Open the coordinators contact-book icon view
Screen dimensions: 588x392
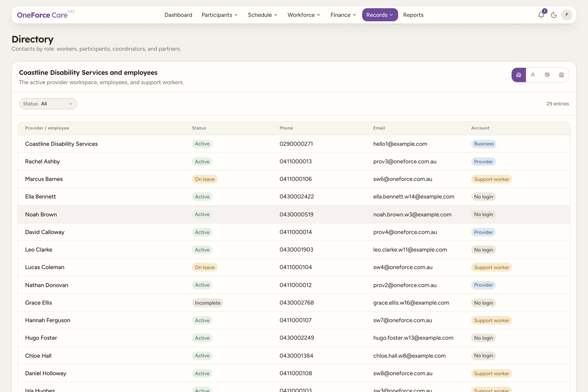[x=562, y=75]
